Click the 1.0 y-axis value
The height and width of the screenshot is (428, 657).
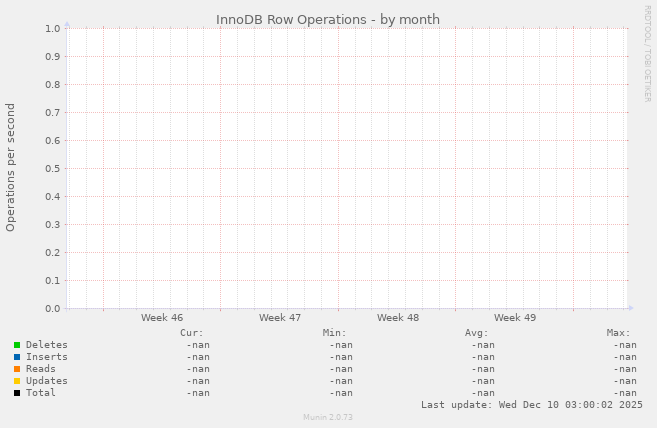click(53, 29)
